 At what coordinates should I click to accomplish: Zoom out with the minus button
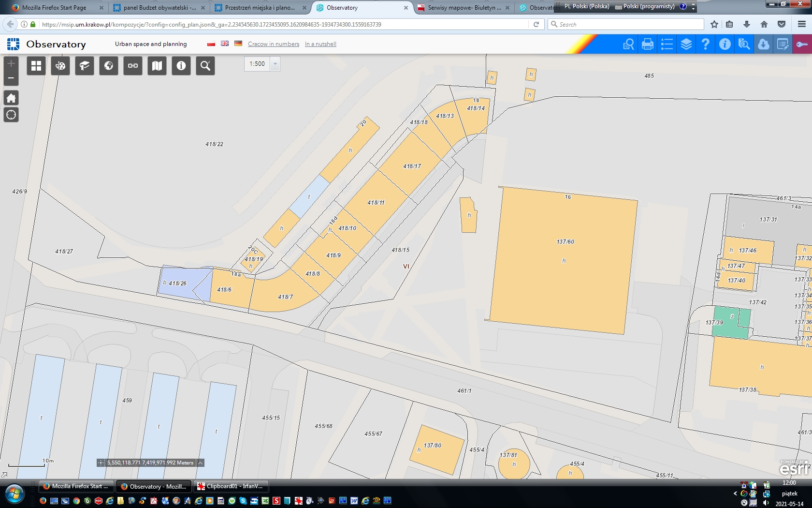(11, 78)
